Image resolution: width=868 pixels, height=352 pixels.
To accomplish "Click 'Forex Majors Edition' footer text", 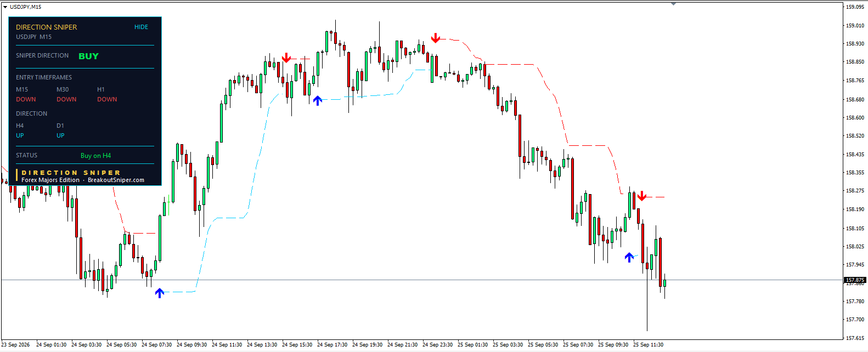I will (50, 180).
